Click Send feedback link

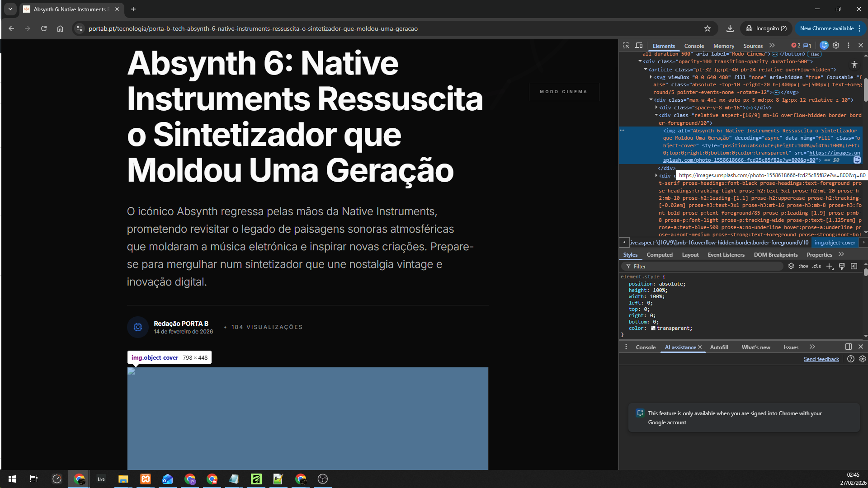(x=821, y=359)
